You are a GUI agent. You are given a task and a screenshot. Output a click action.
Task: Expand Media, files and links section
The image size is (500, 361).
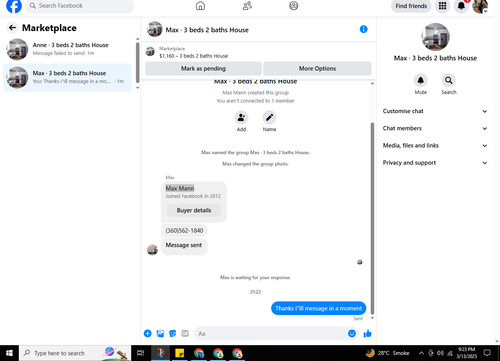435,146
